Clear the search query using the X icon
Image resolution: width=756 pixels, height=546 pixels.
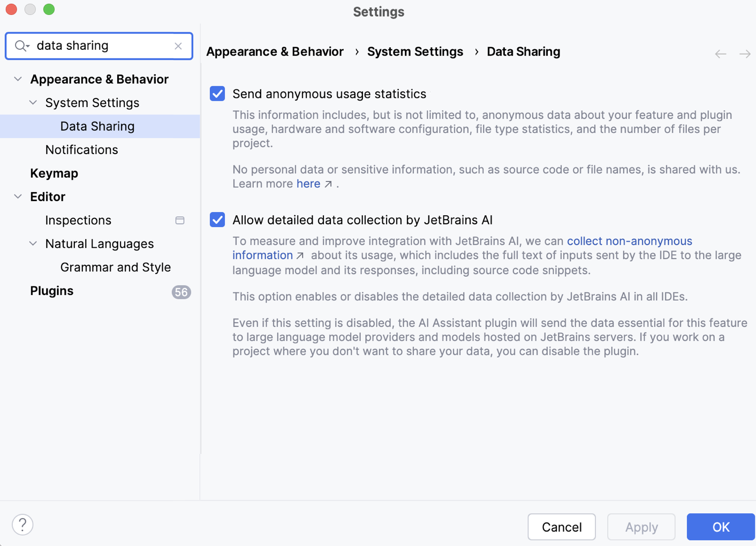pos(178,46)
